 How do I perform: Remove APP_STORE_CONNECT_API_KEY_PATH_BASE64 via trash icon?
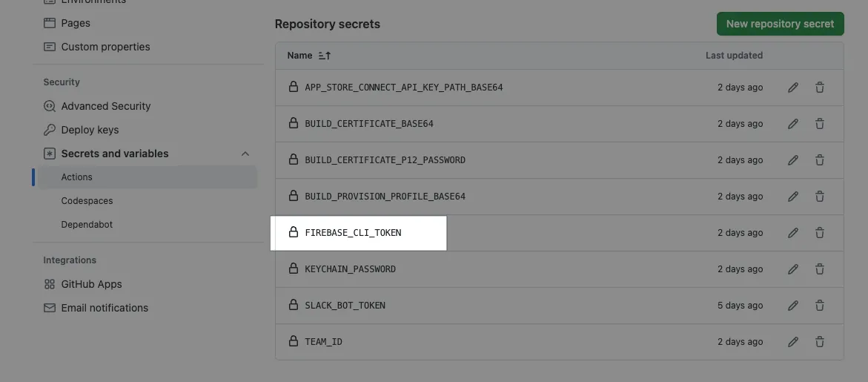click(820, 88)
